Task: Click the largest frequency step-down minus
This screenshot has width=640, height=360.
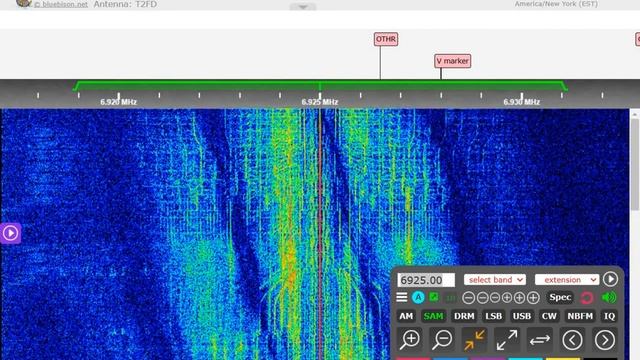Action: click(x=469, y=298)
